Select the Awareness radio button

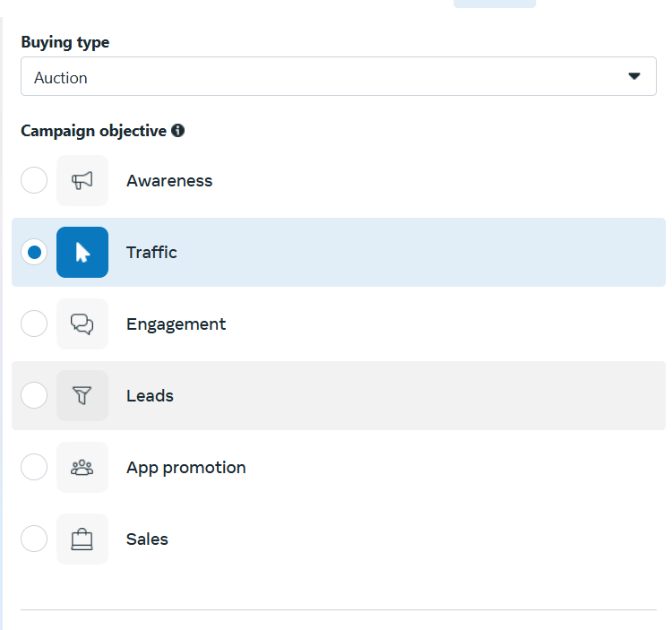click(34, 181)
